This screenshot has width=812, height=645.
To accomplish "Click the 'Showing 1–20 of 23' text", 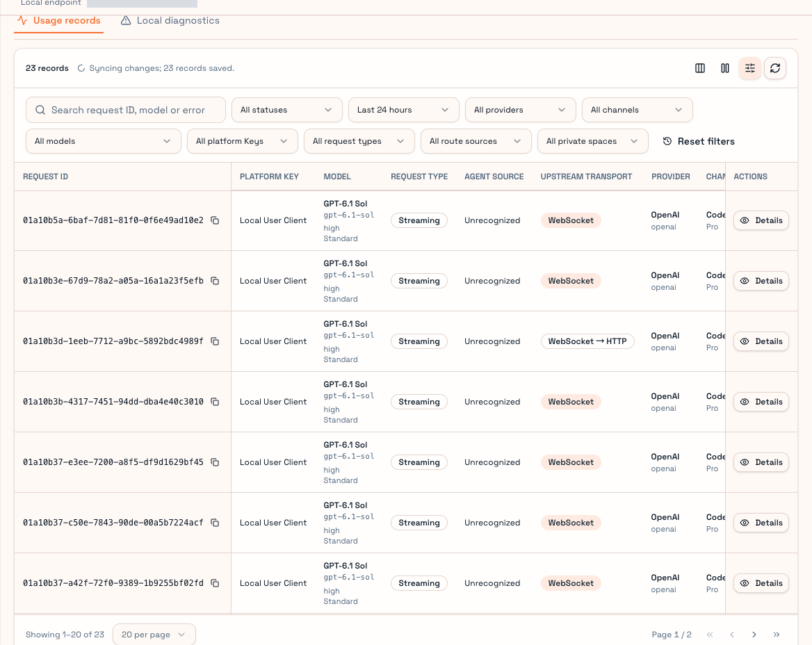I will [65, 635].
